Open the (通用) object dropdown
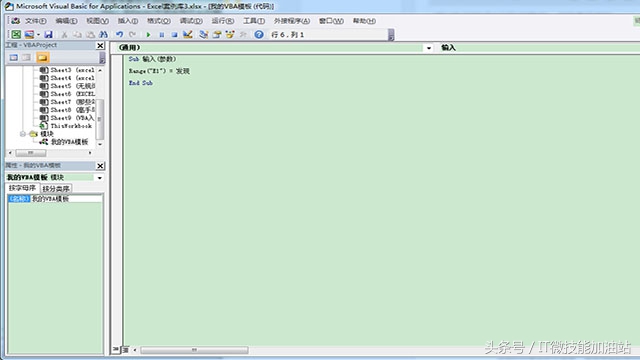640x360 pixels. click(429, 48)
